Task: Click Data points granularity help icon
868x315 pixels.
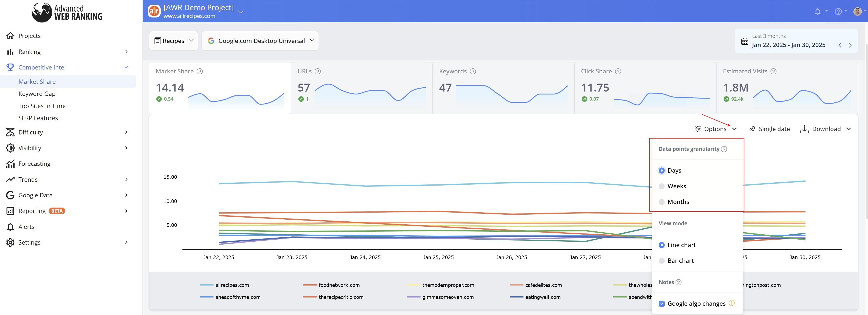Action: (x=724, y=149)
